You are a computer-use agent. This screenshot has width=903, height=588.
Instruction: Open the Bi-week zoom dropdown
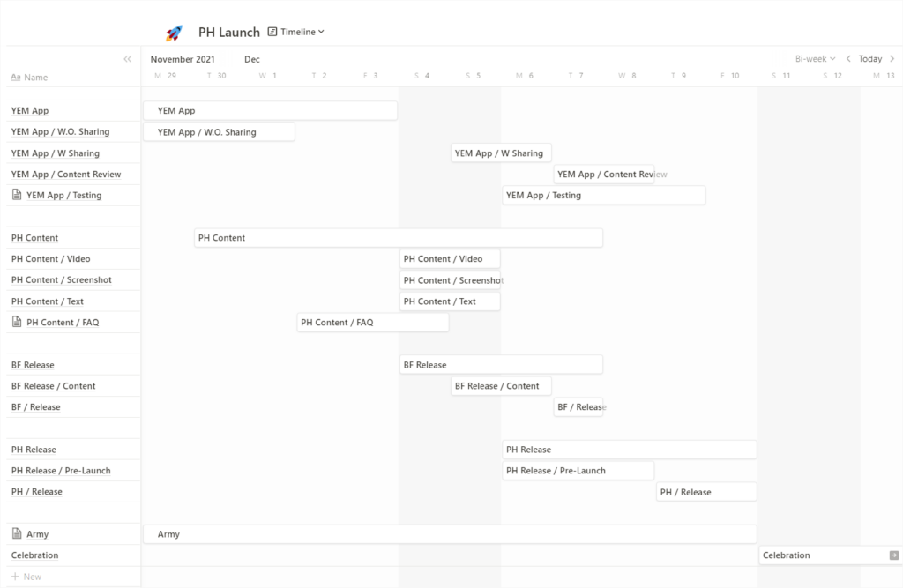coord(815,59)
